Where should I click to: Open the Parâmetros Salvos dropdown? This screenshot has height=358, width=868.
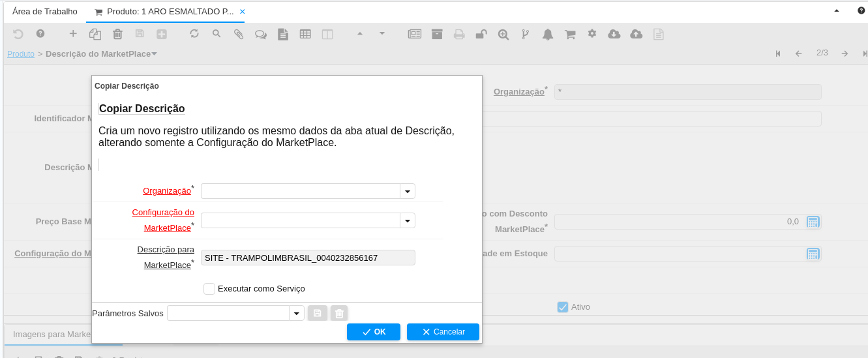tap(297, 314)
